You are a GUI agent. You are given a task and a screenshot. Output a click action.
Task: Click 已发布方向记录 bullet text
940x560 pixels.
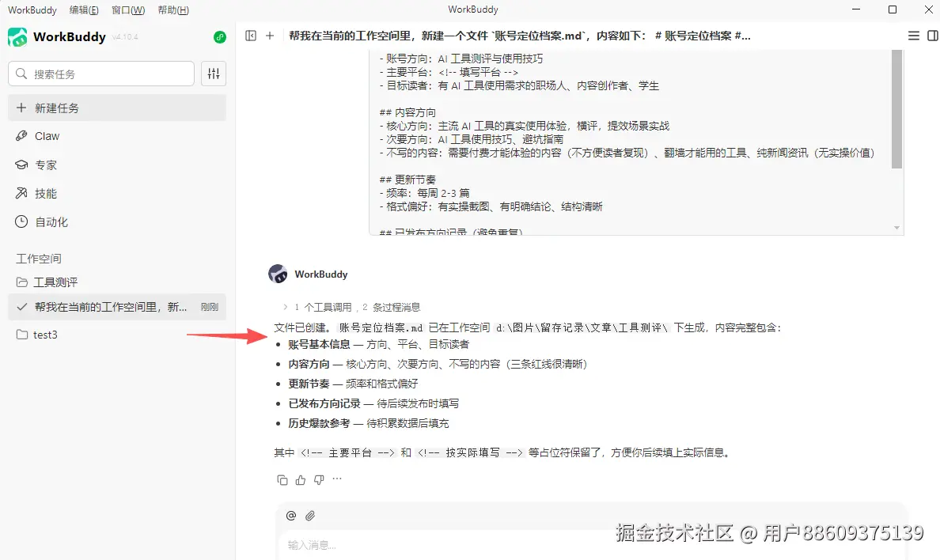click(324, 403)
